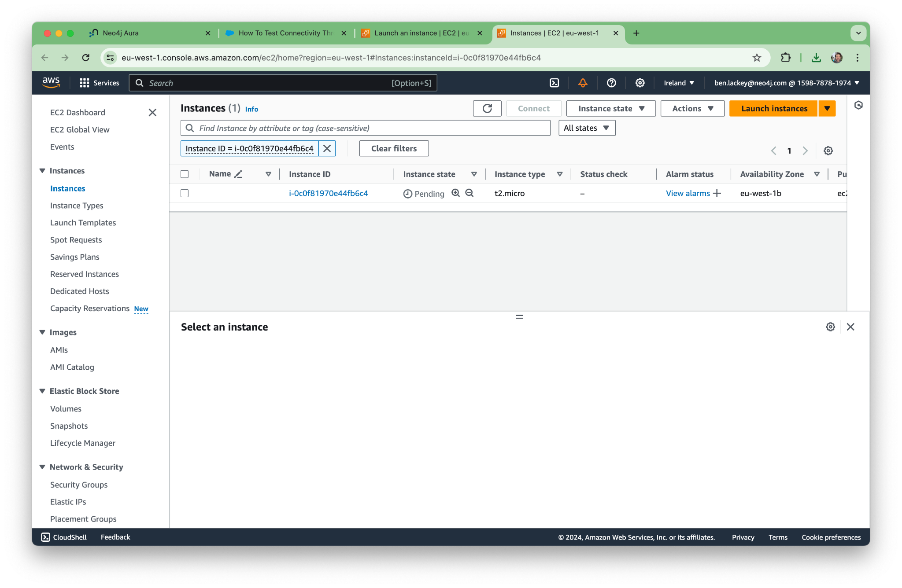Viewport: 902px width, 588px height.
Task: Open Launch instances split-button arrow
Action: point(827,108)
